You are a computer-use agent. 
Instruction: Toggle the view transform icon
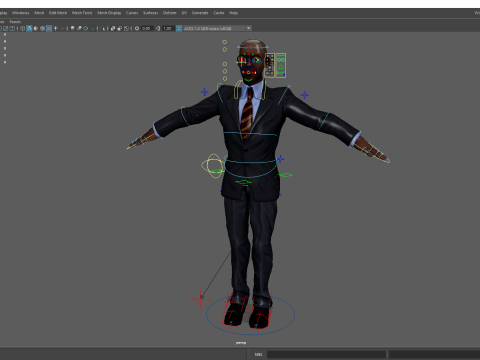click(179, 28)
